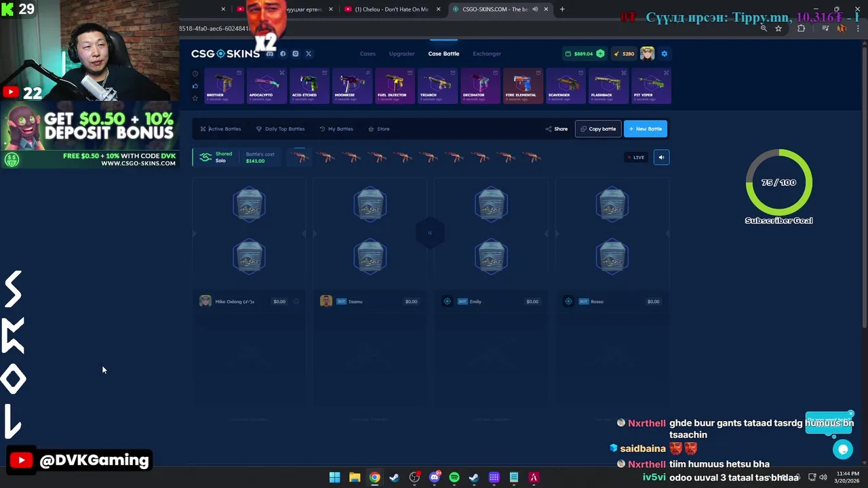Open the BROTHER skin drop card
This screenshot has width=868, height=488.
[x=224, y=86]
